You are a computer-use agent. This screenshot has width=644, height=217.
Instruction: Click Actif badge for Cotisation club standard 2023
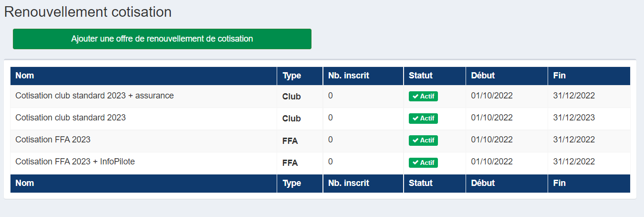point(423,118)
